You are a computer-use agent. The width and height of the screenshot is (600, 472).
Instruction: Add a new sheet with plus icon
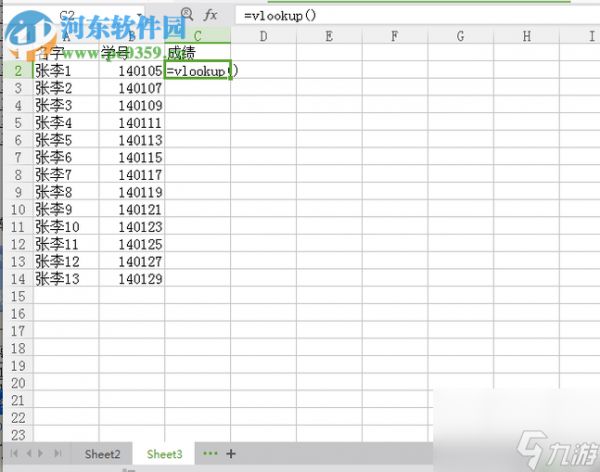coord(231,454)
